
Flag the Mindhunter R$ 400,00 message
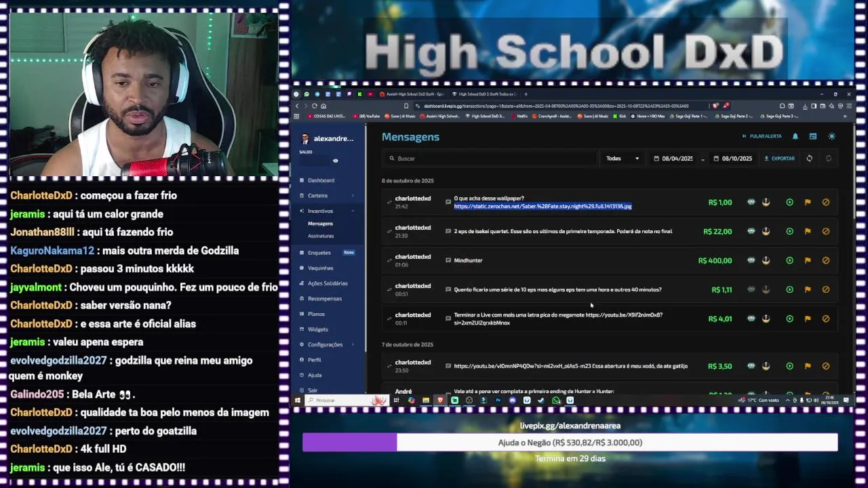(808, 260)
